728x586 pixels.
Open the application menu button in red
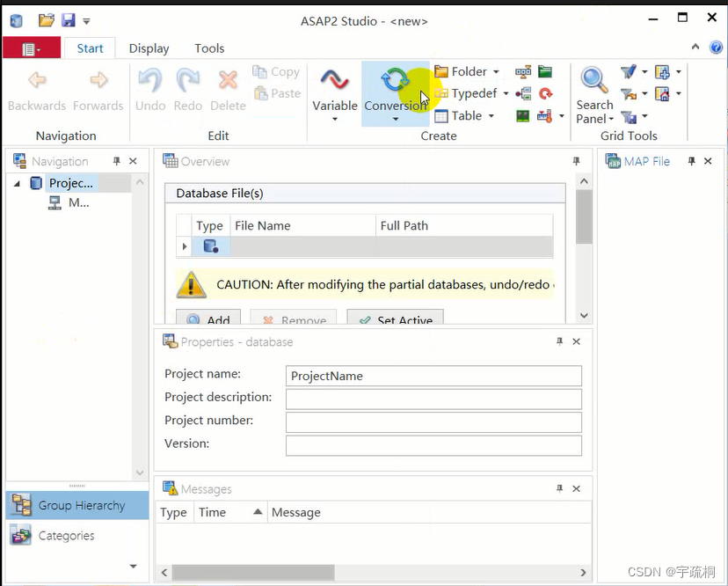(32, 48)
